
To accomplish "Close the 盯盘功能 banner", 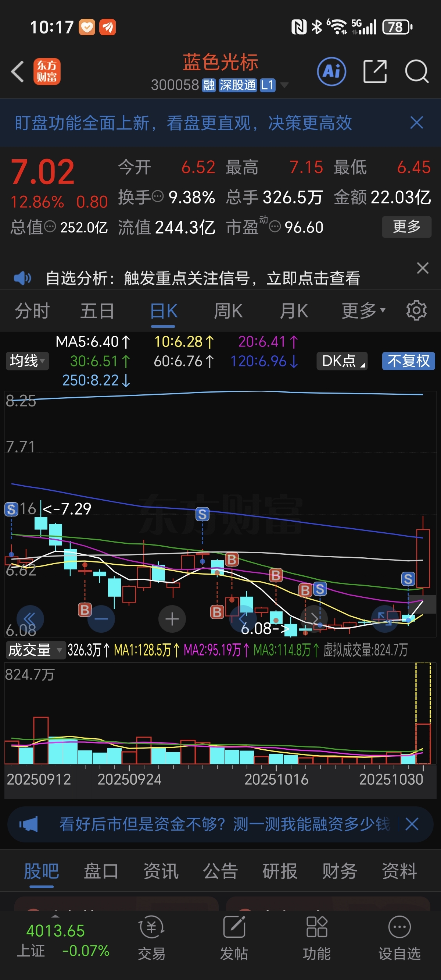I will [417, 122].
